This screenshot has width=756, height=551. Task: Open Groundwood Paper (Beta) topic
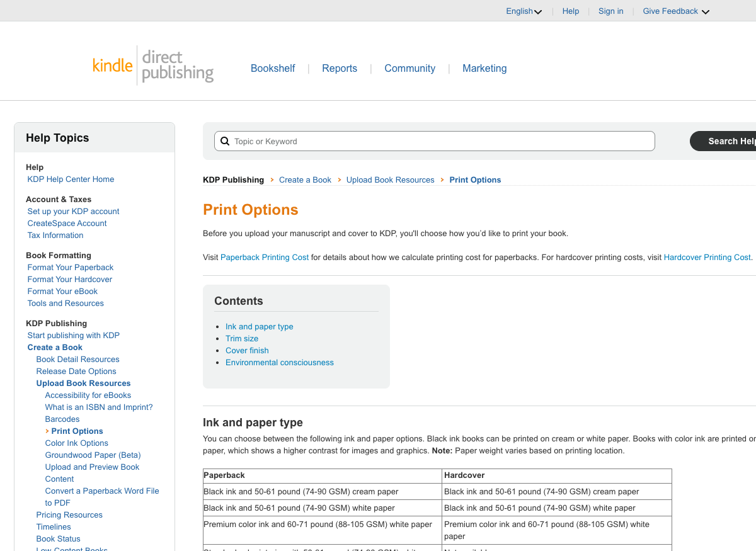pos(93,455)
